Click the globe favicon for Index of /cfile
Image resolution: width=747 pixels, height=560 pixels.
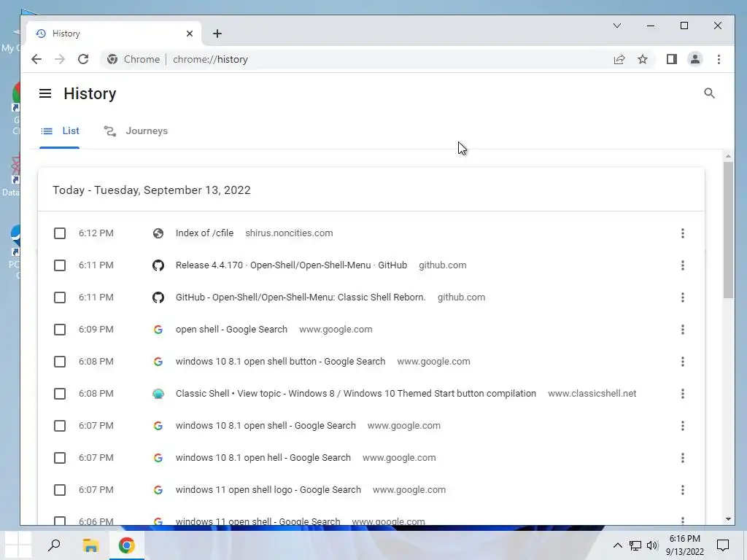pyautogui.click(x=158, y=233)
